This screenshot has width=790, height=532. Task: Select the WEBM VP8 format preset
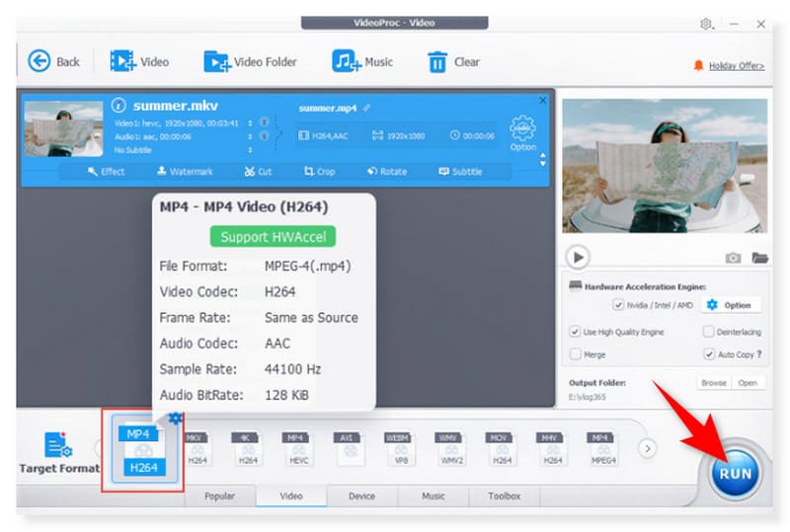coord(400,448)
